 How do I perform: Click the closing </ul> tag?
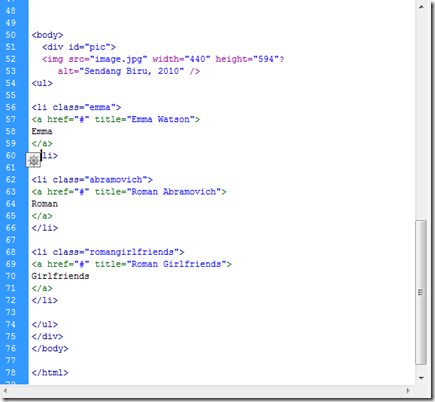click(x=45, y=324)
